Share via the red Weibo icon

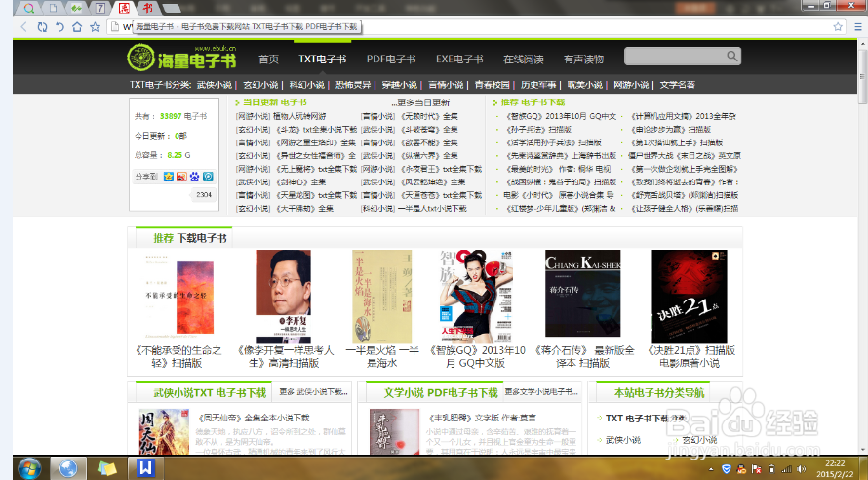click(181, 177)
